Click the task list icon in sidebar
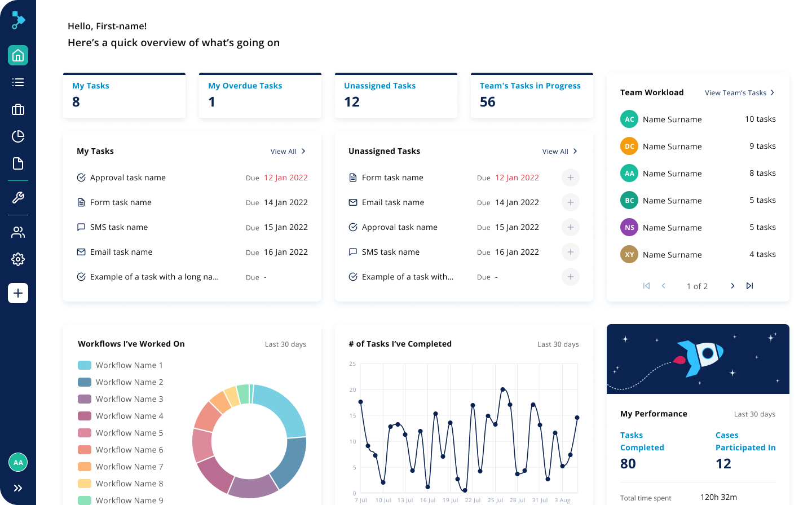Screen dimensions: 812x505 click(18, 82)
